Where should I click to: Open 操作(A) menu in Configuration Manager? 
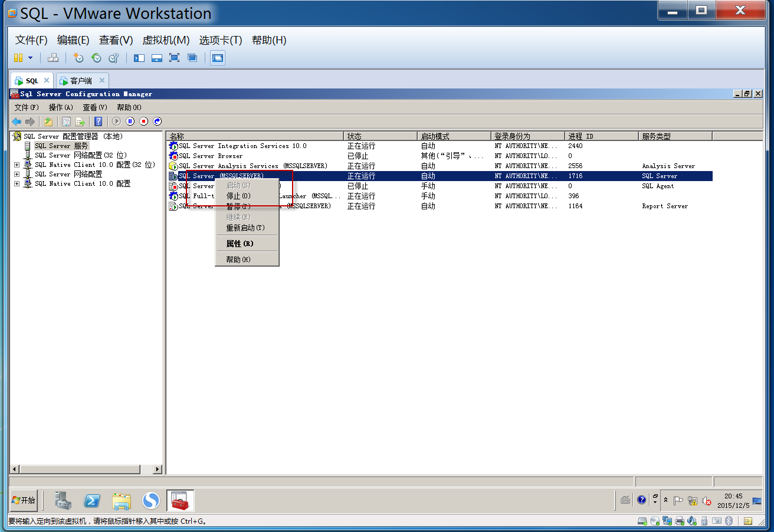click(x=61, y=107)
